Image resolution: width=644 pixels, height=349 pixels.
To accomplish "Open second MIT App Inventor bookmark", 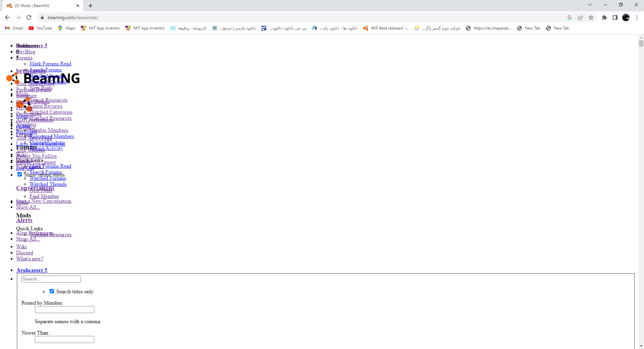I will [145, 28].
